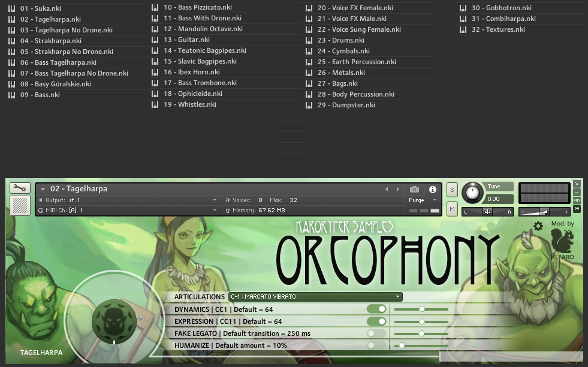Select 31 - Combiharpa.nki file
This screenshot has width=588, height=367.
point(503,19)
